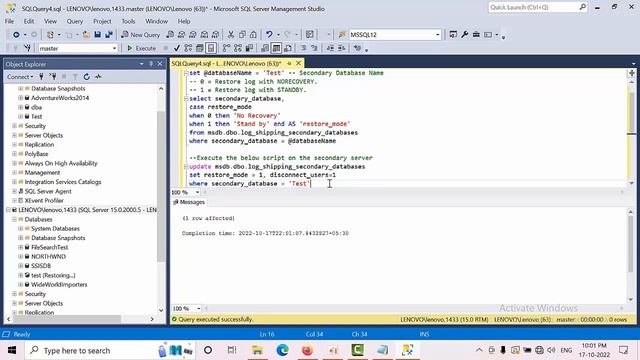Screen dimensions: 640x360
Task: Click the Open File folder icon
Action: click(x=86, y=35)
